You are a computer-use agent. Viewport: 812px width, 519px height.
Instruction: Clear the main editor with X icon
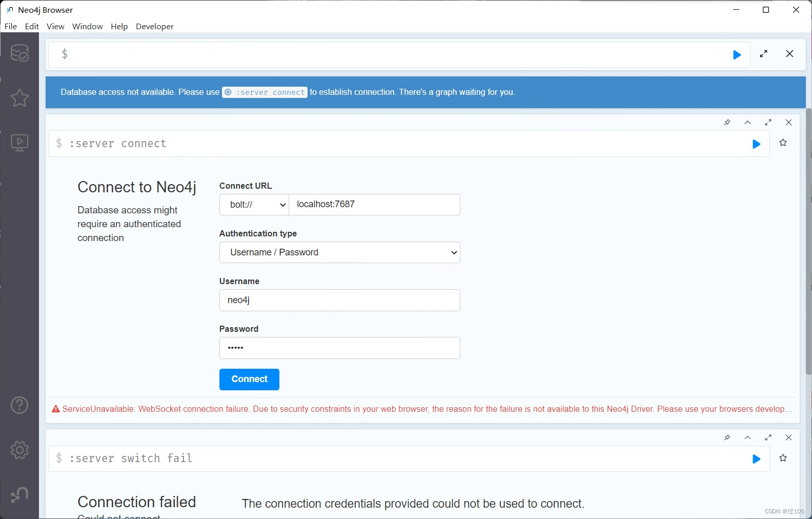pos(789,54)
